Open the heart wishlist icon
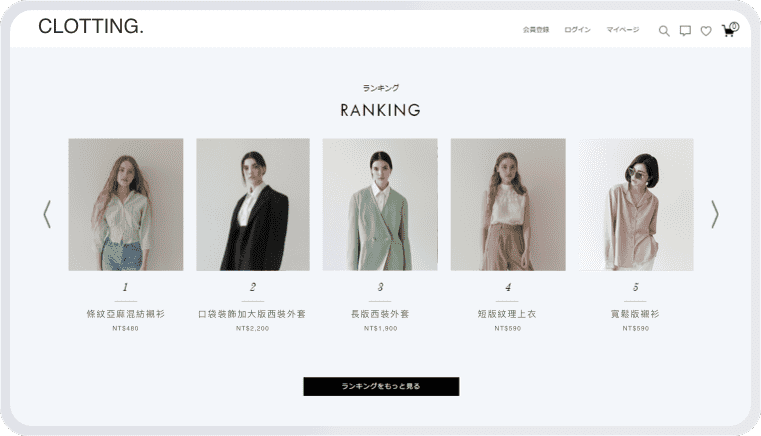The width and height of the screenshot is (761, 436). coord(706,31)
